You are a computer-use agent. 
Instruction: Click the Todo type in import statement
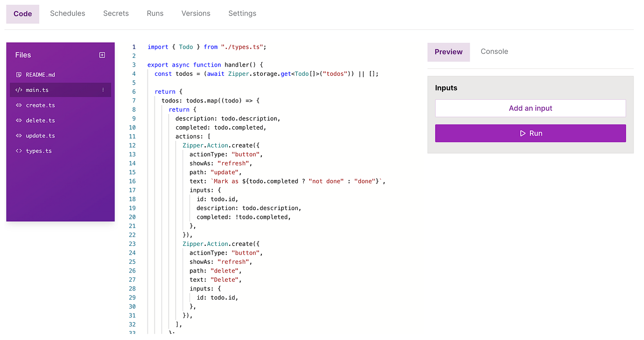pyautogui.click(x=186, y=47)
